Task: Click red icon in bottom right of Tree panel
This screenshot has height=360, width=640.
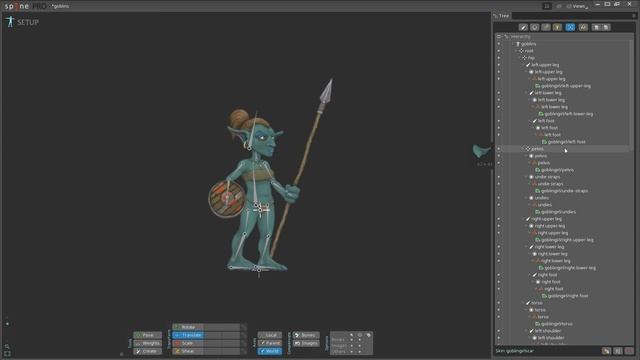Action: pyautogui.click(x=629, y=351)
